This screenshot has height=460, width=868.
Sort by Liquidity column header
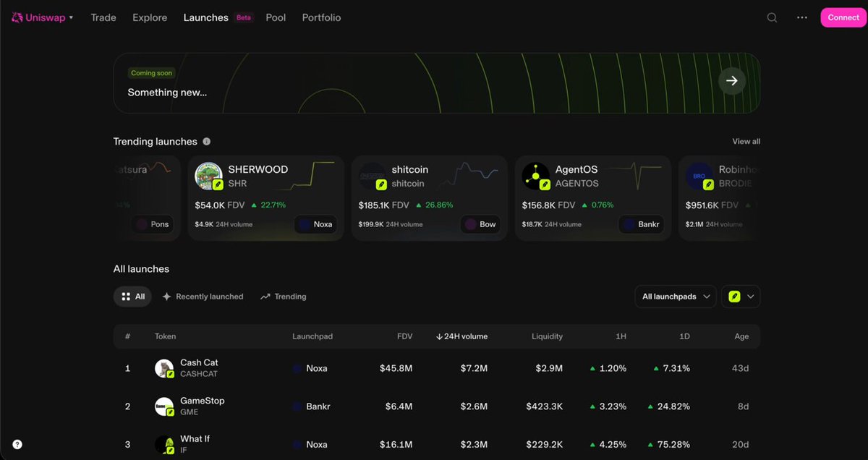[547, 336]
